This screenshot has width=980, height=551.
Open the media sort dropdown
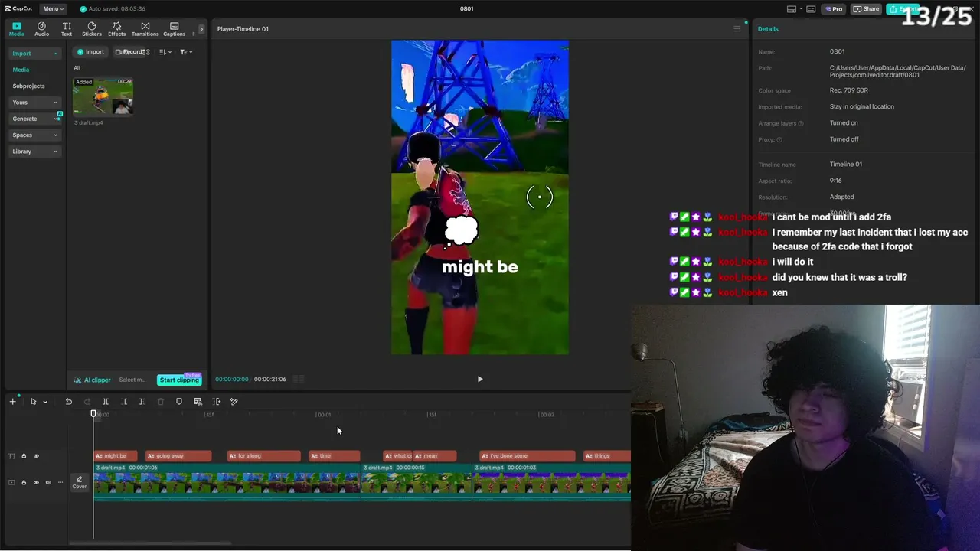[165, 52]
